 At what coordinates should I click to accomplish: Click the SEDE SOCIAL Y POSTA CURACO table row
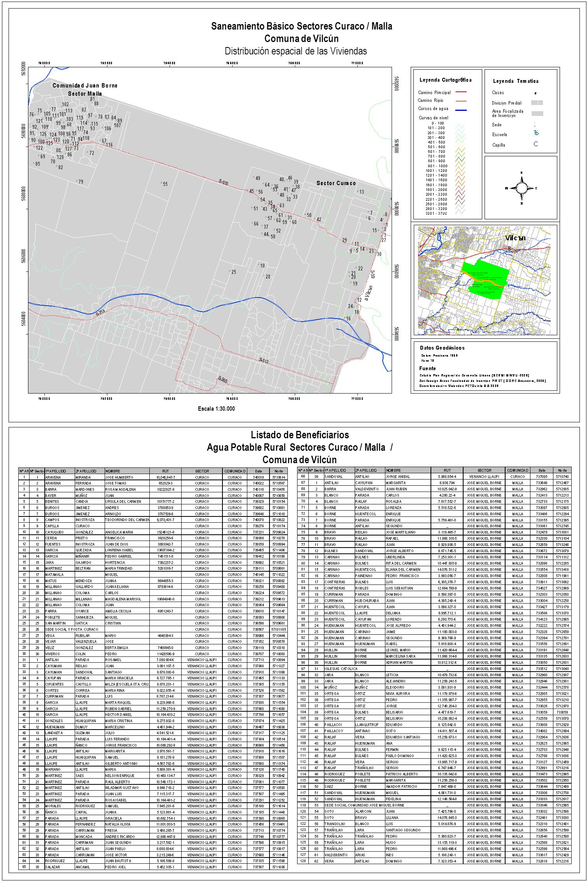click(x=154, y=629)
